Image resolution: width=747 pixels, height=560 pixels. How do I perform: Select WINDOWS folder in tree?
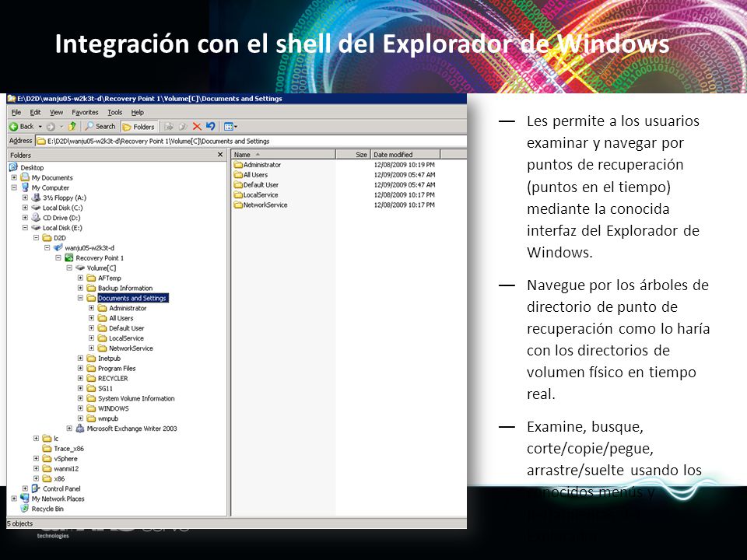(114, 408)
